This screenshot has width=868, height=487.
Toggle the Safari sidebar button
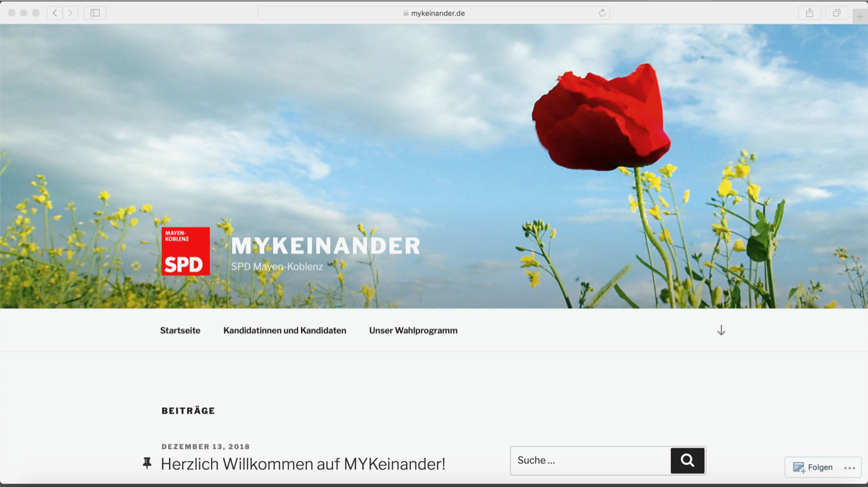95,13
